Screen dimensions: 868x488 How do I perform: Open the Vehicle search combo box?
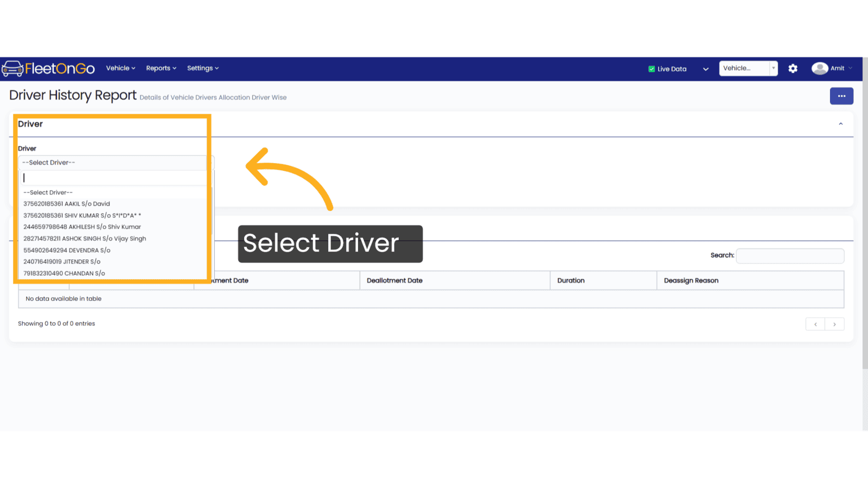[748, 68]
